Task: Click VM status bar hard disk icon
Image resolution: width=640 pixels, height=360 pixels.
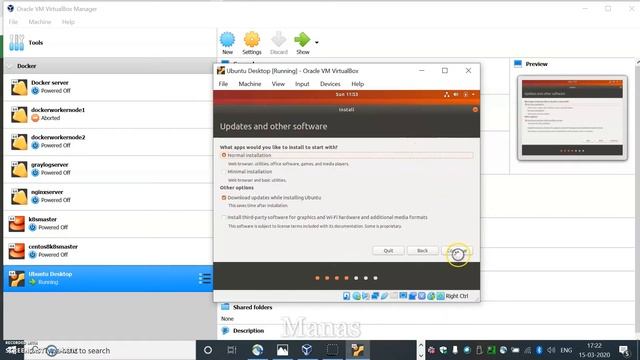Action: click(x=347, y=296)
